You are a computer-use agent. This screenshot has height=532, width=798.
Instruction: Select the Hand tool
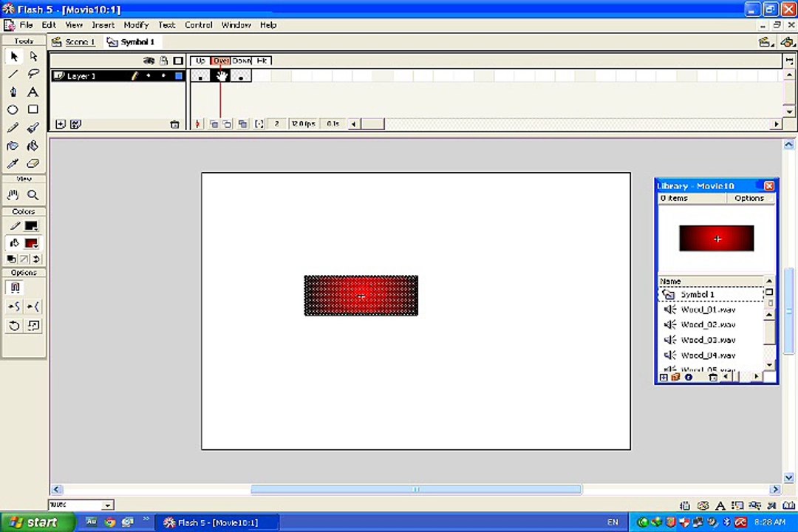tap(14, 195)
